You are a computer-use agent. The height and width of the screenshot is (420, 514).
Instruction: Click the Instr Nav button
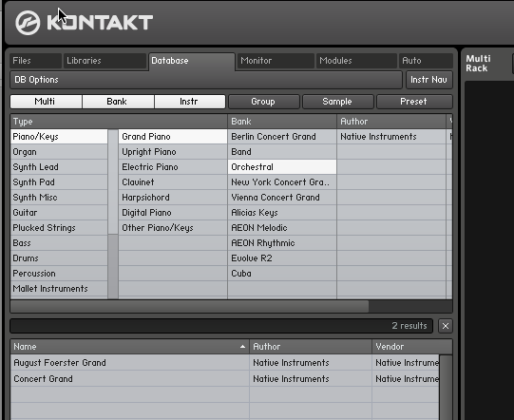tap(429, 80)
